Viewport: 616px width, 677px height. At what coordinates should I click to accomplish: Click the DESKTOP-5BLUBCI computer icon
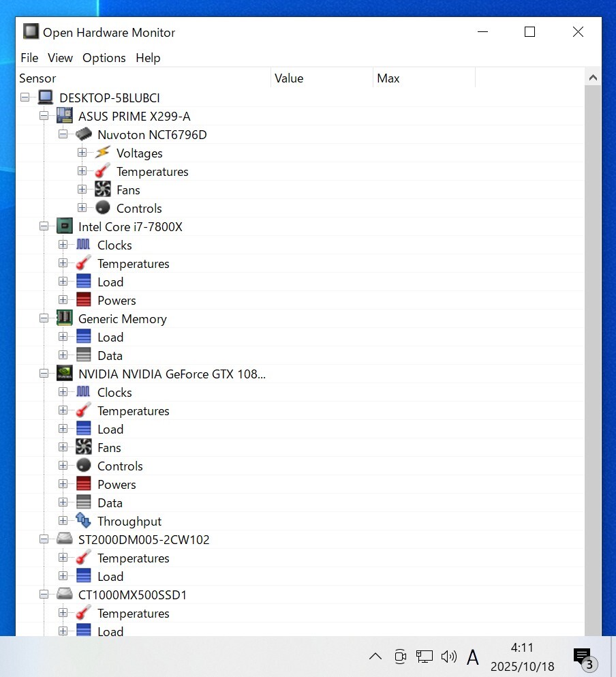[46, 97]
